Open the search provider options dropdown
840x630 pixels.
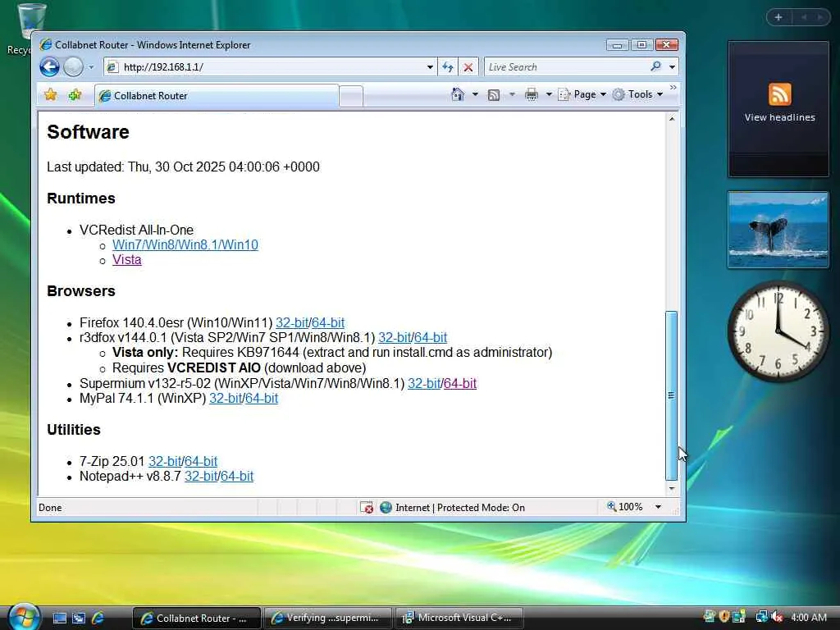click(x=672, y=67)
